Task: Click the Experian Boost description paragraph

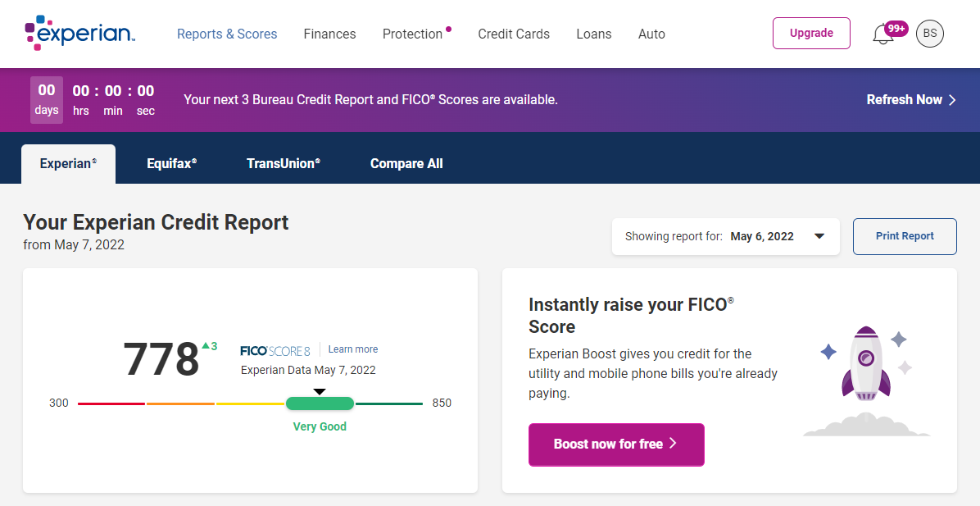Action: pyautogui.click(x=653, y=373)
